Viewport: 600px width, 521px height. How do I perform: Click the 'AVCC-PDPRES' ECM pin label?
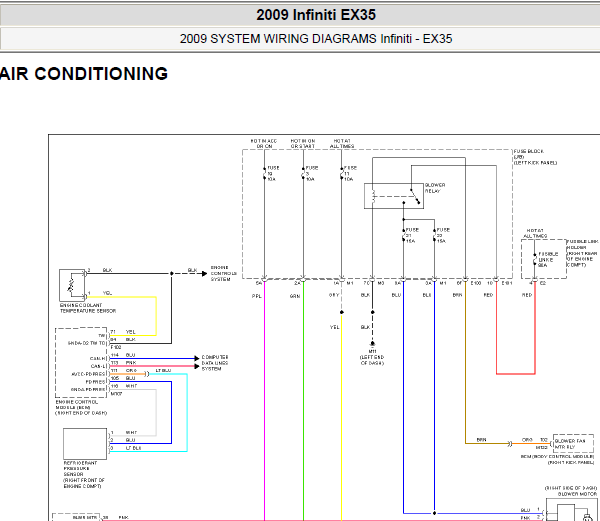pos(88,374)
